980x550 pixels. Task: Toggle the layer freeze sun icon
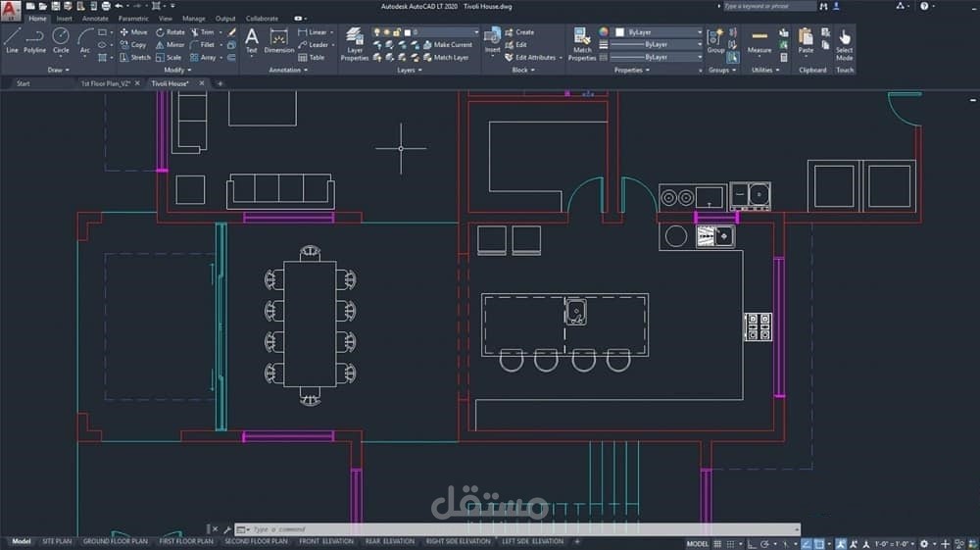pyautogui.click(x=387, y=32)
